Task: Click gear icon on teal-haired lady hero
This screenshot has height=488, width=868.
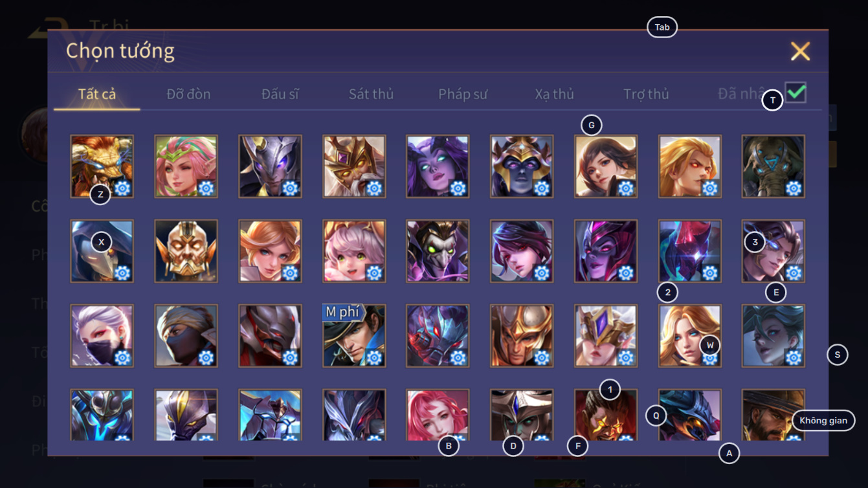Action: click(x=794, y=357)
